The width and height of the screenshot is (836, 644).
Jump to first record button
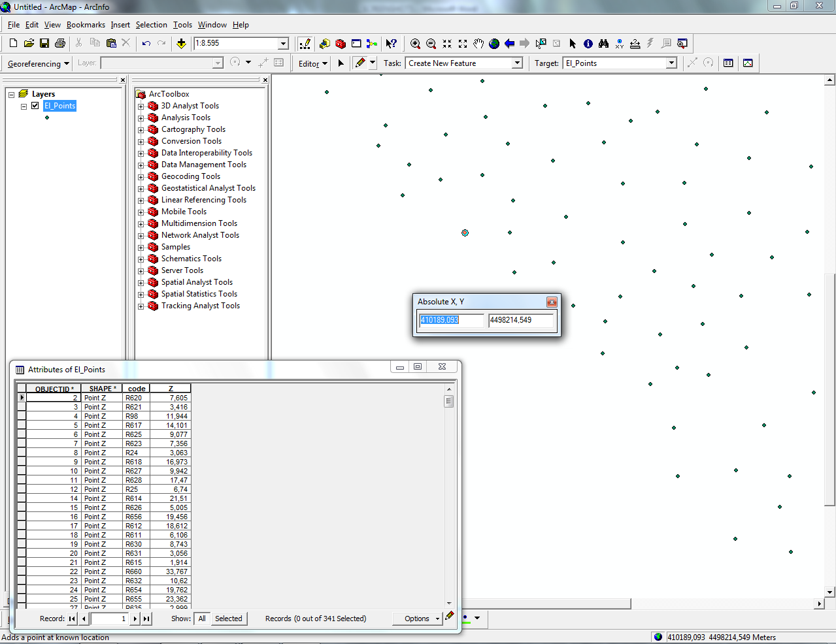point(72,619)
